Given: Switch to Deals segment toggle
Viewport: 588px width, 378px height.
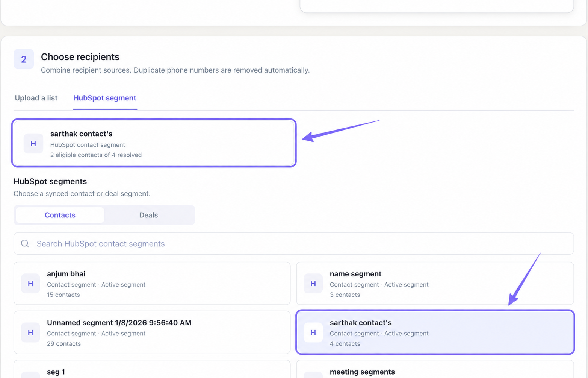Looking at the screenshot, I should 149,215.
